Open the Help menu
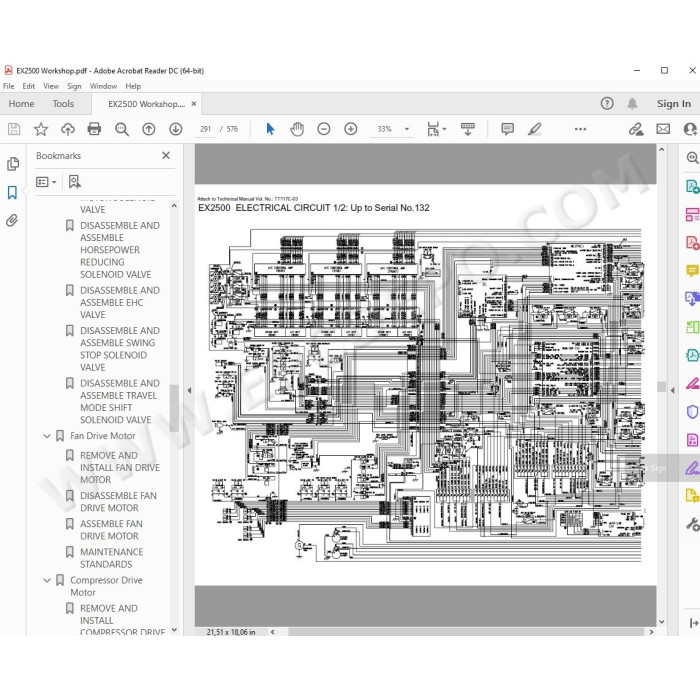 133,86
